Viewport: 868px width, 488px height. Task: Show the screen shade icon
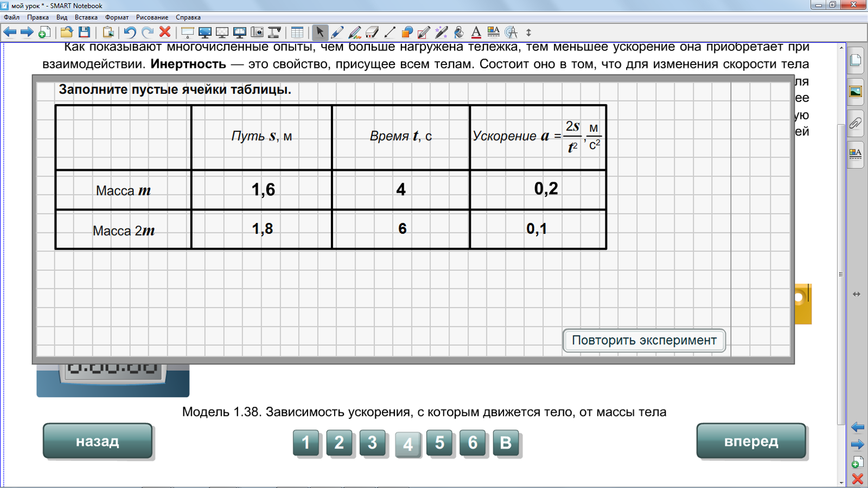(187, 33)
